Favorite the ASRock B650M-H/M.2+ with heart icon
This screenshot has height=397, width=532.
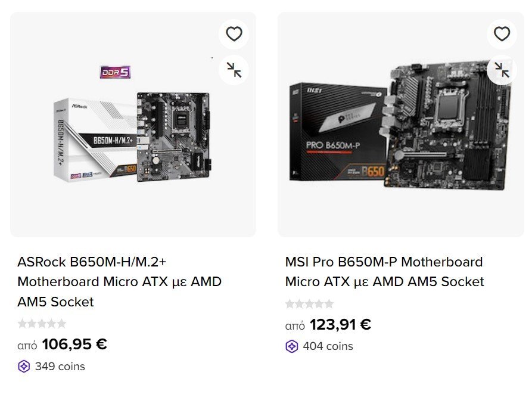click(234, 34)
